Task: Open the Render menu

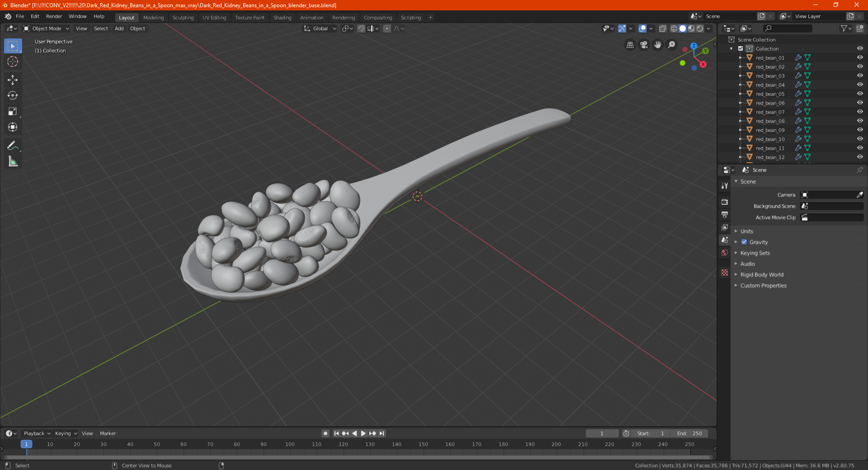Action: tap(54, 16)
